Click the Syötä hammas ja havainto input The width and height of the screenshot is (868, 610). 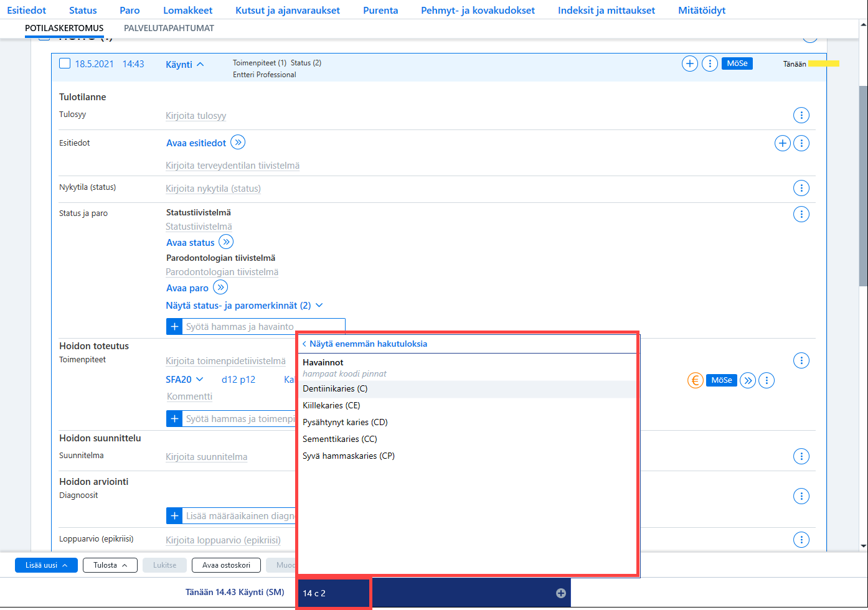pos(263,327)
